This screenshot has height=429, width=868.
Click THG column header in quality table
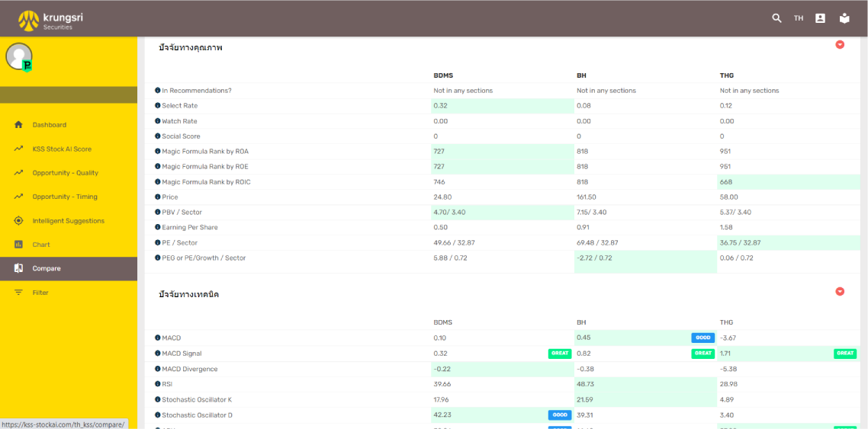coord(726,75)
